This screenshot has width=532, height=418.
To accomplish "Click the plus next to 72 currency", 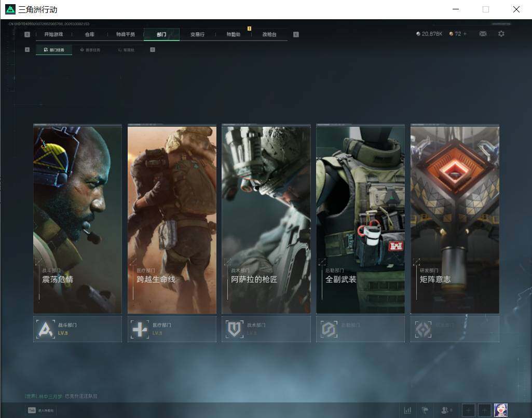I will point(465,34).
